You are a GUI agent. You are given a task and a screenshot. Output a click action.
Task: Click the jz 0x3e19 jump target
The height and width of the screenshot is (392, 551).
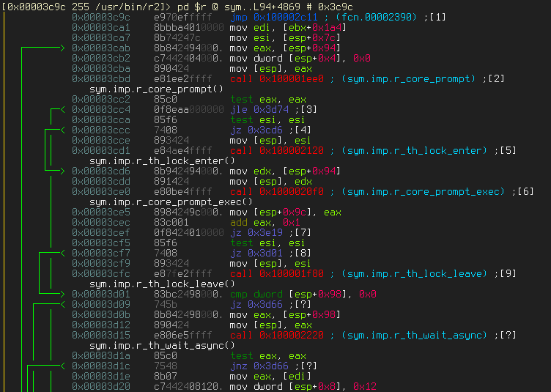(267, 232)
